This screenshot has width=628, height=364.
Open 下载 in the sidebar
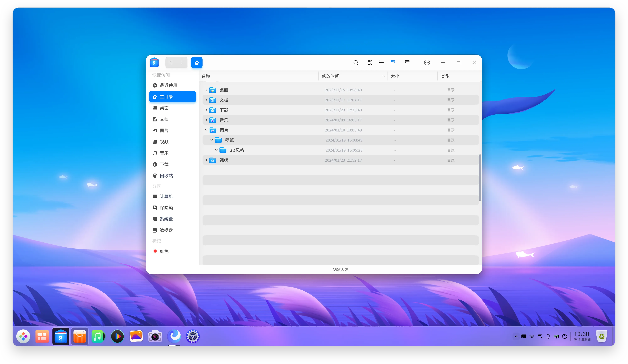(172, 164)
